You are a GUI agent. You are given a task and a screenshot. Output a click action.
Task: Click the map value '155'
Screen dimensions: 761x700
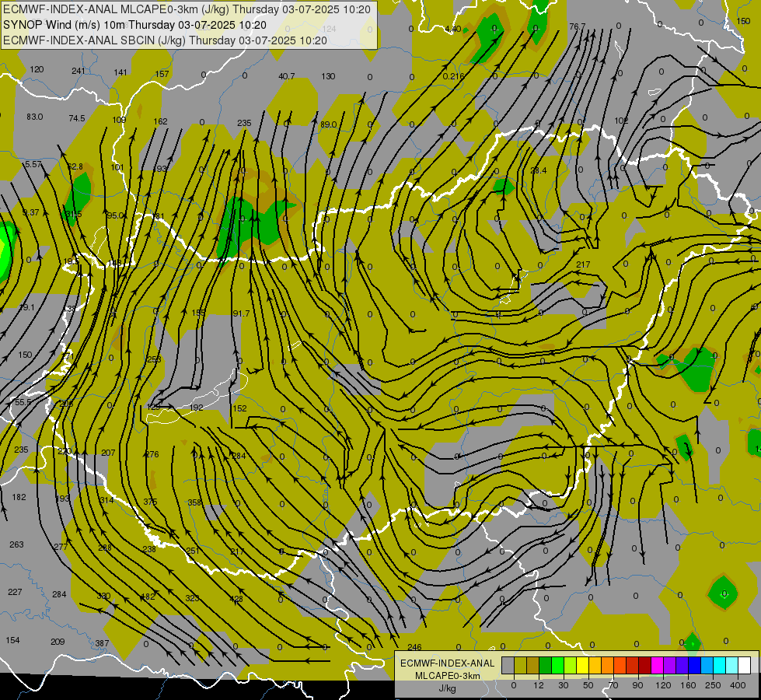click(x=198, y=313)
